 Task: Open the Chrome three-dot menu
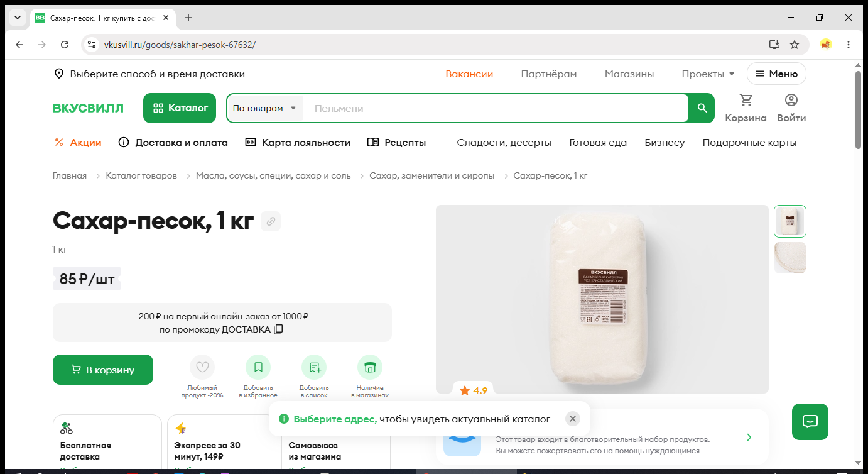(849, 45)
